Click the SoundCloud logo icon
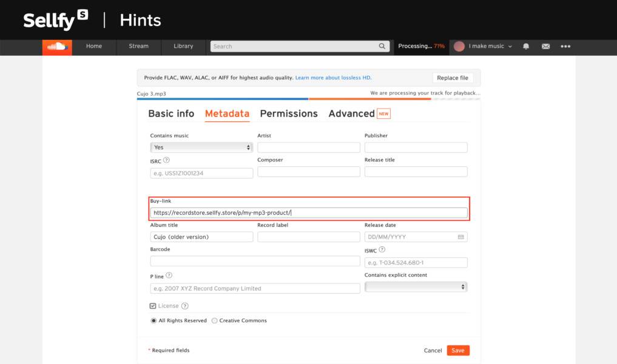Viewport: 617px width, 364px height. [x=57, y=47]
